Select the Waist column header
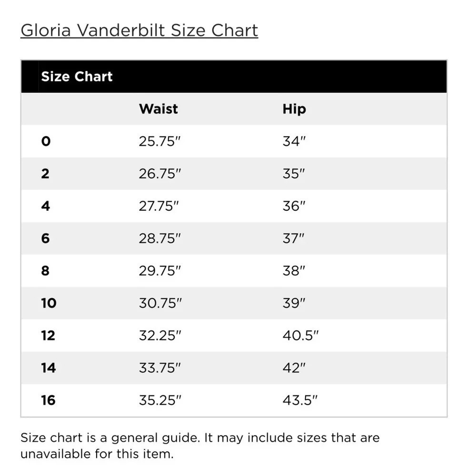The width and height of the screenshot is (476, 476). (x=159, y=109)
